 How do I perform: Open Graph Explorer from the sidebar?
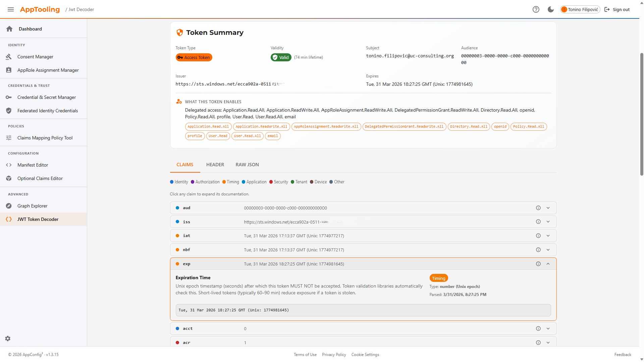[32, 206]
